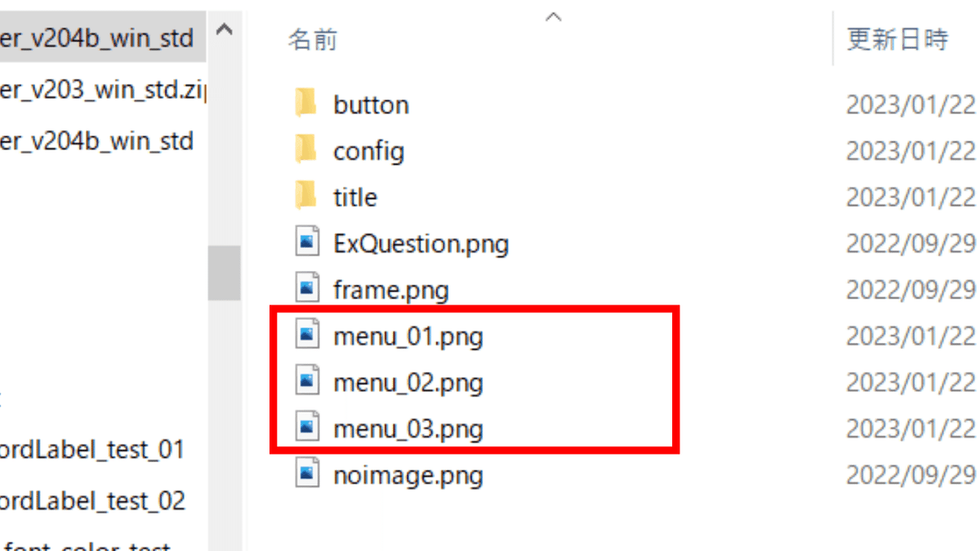Sort files by the 名前 column header
Viewport: 980px width, 551px height.
click(312, 40)
